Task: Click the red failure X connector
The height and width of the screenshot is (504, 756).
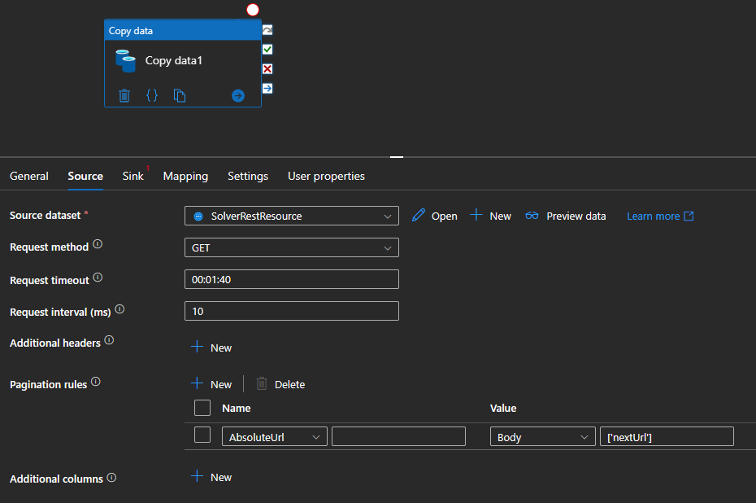Action: (x=267, y=69)
